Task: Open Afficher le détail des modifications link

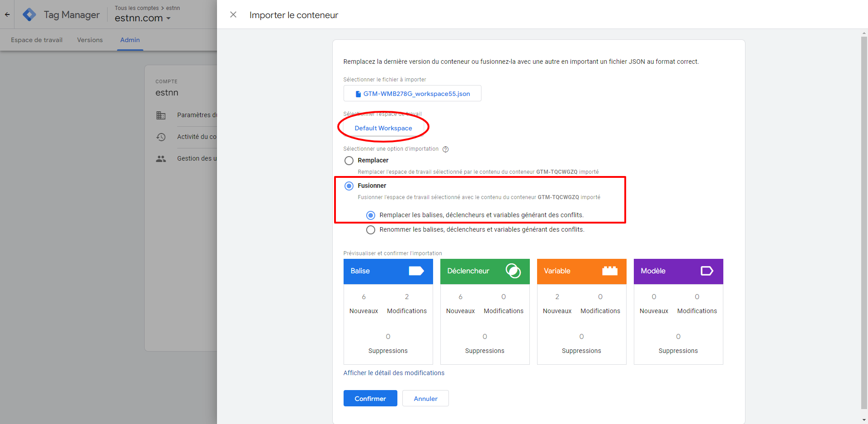Action: [394, 373]
